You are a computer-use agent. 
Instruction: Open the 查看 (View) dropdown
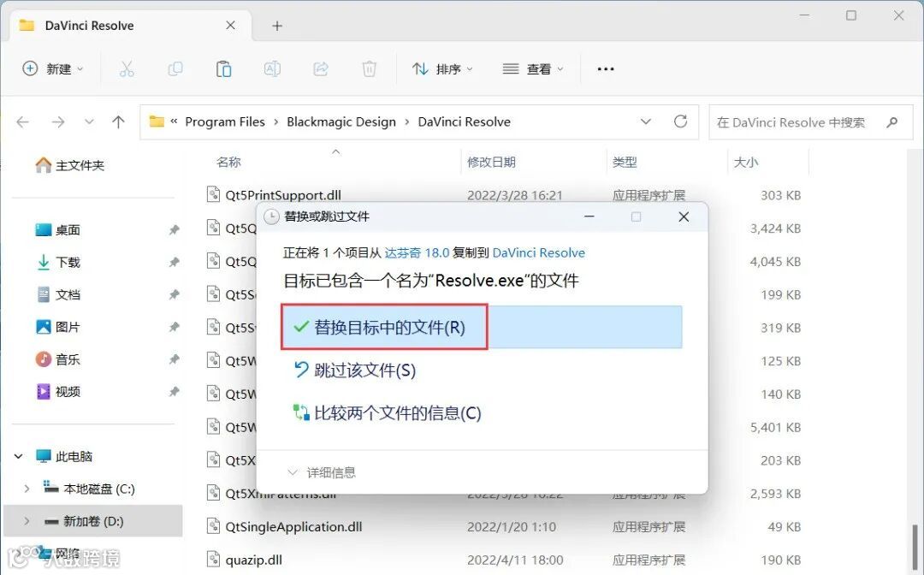(533, 69)
